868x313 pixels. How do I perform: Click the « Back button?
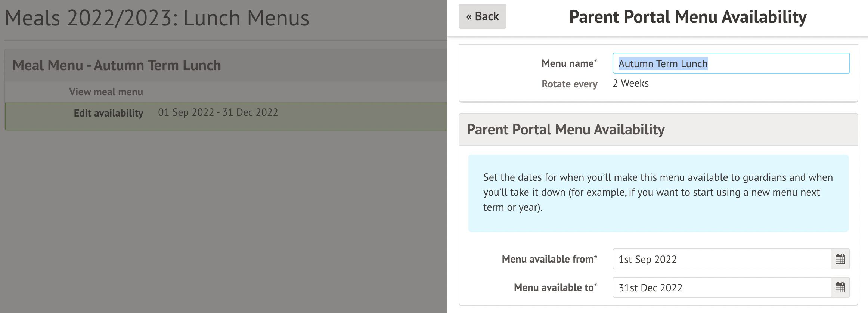coord(482,16)
